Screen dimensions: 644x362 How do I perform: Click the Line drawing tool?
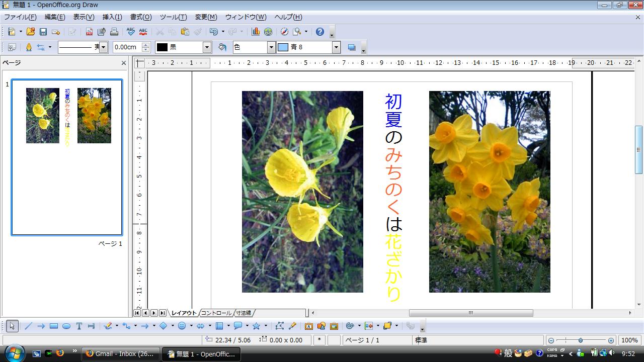28,326
